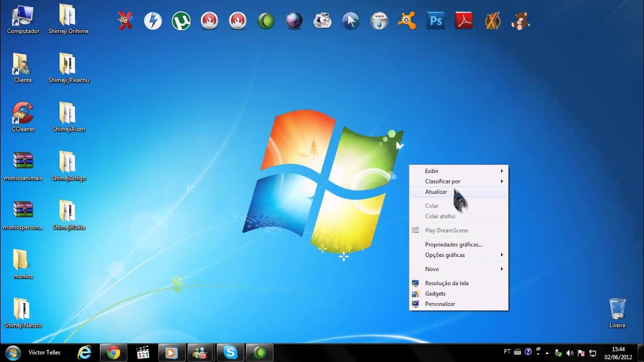This screenshot has width=644, height=362.
Task: Select the Shimeji Naruto folder
Action: point(23,313)
